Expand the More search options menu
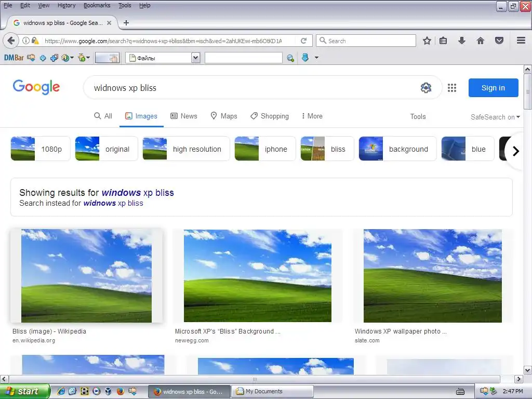532x399 pixels. point(312,116)
